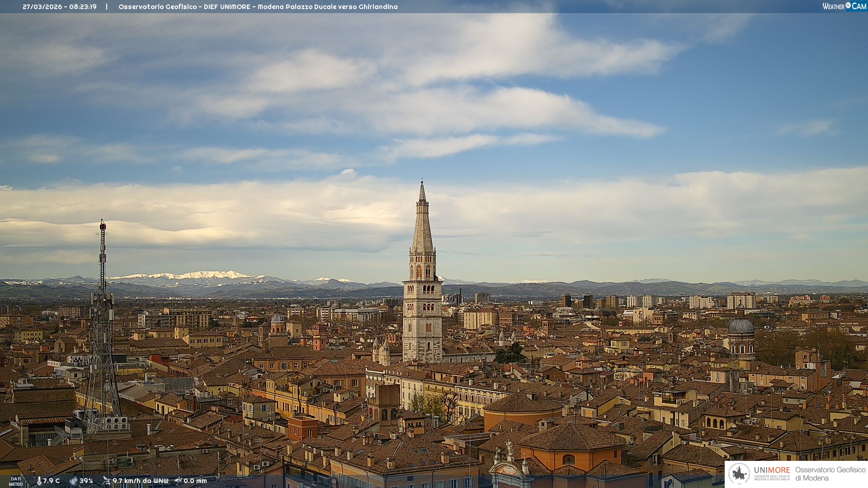Image resolution: width=868 pixels, height=488 pixels.
Task: Click the red-white radio antenna mast
Action: (x=103, y=253)
